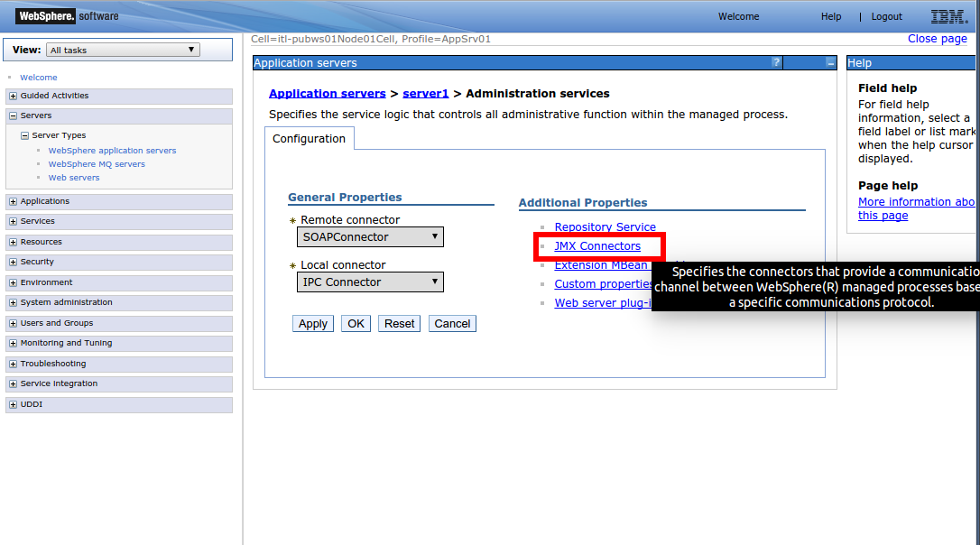Open Local connector IPC Connector dropdown

click(x=370, y=282)
